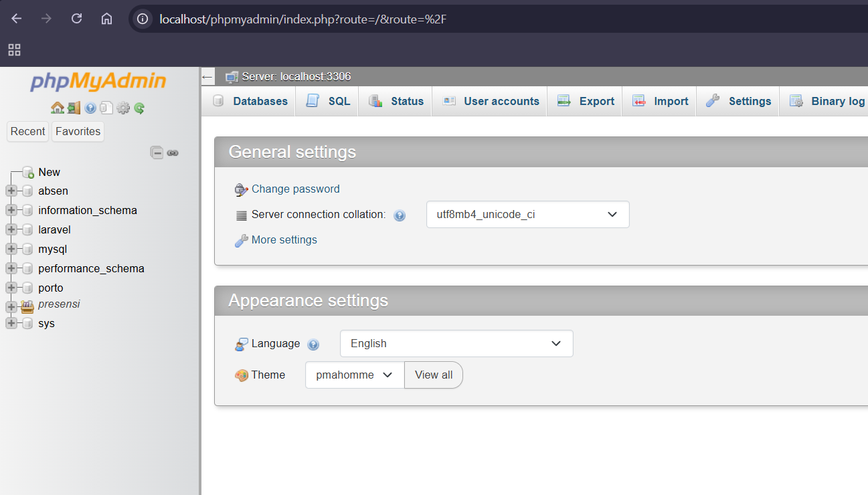Screen dimensions: 868x495
Task: Click the Change password link
Action: [x=295, y=189]
